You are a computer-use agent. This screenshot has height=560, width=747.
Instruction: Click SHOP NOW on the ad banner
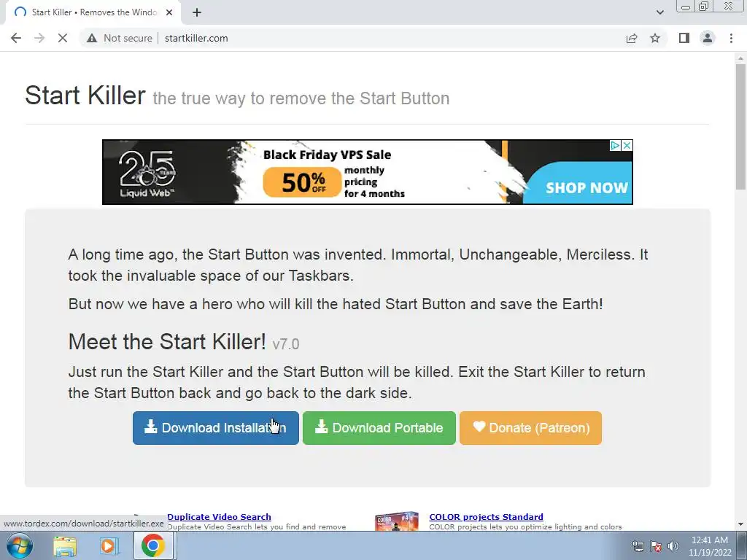point(587,187)
